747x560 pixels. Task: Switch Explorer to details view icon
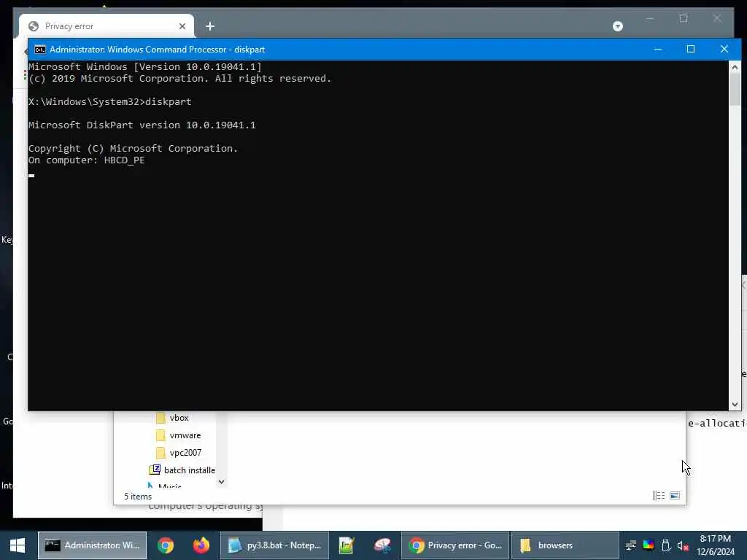659,496
